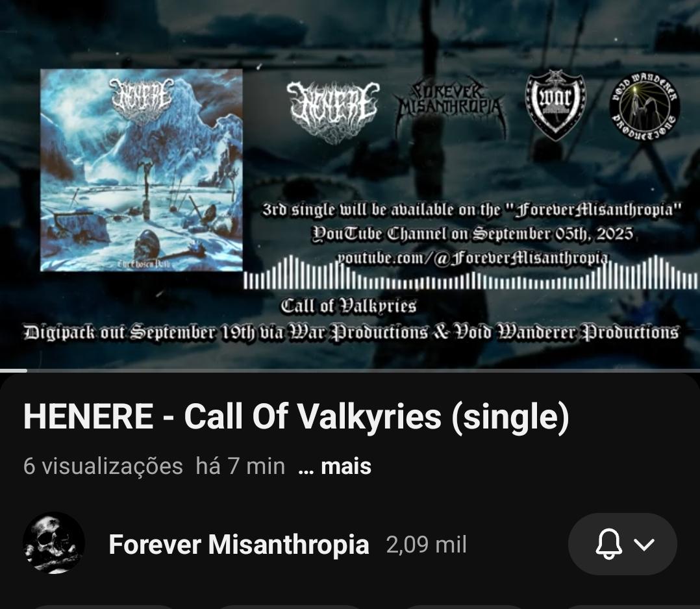
Task: Tap the 2,09 mil subscriber count
Action: click(427, 545)
